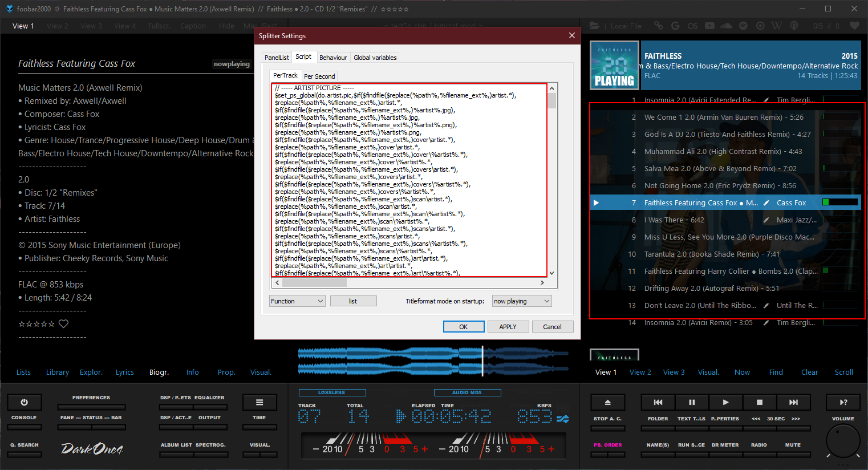Click the YouTube icon in top toolbar
Viewport: 868px width, 470px height.
coord(709,26)
